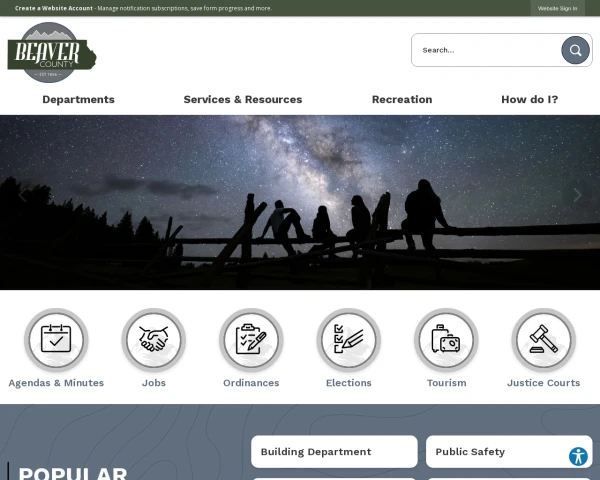Open the Tourism luggage icon
600x480 pixels.
[446, 340]
